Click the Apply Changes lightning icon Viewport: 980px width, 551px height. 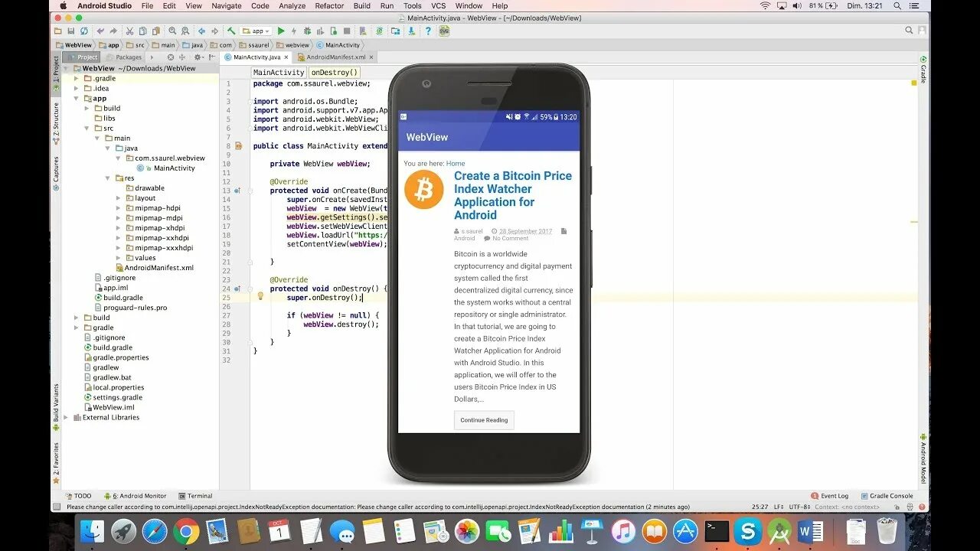coord(294,31)
